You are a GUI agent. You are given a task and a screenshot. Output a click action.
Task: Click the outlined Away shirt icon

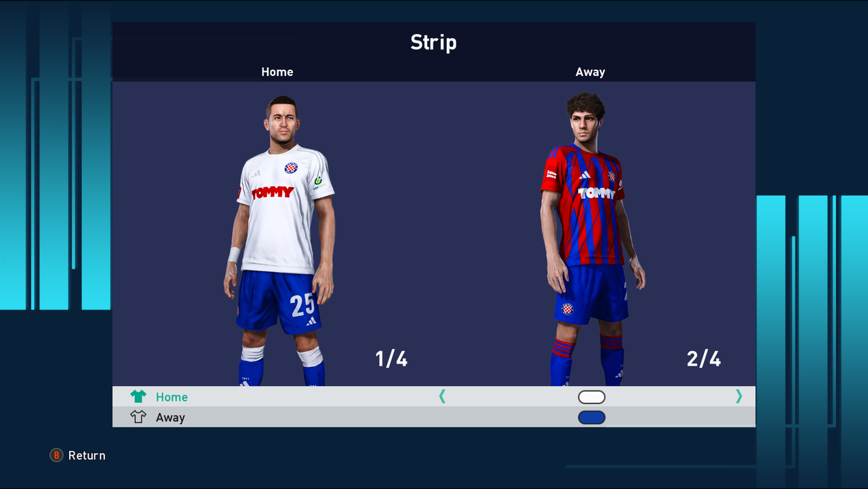[x=138, y=417]
